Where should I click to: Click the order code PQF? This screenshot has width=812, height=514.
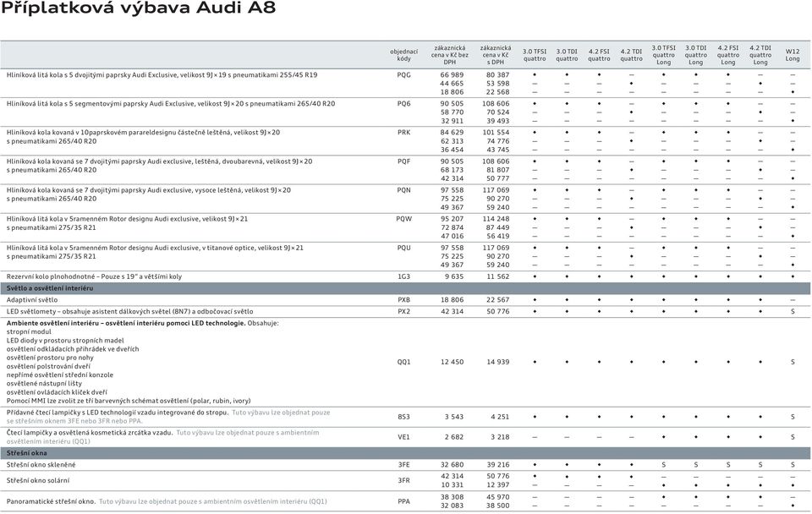pyautogui.click(x=404, y=161)
